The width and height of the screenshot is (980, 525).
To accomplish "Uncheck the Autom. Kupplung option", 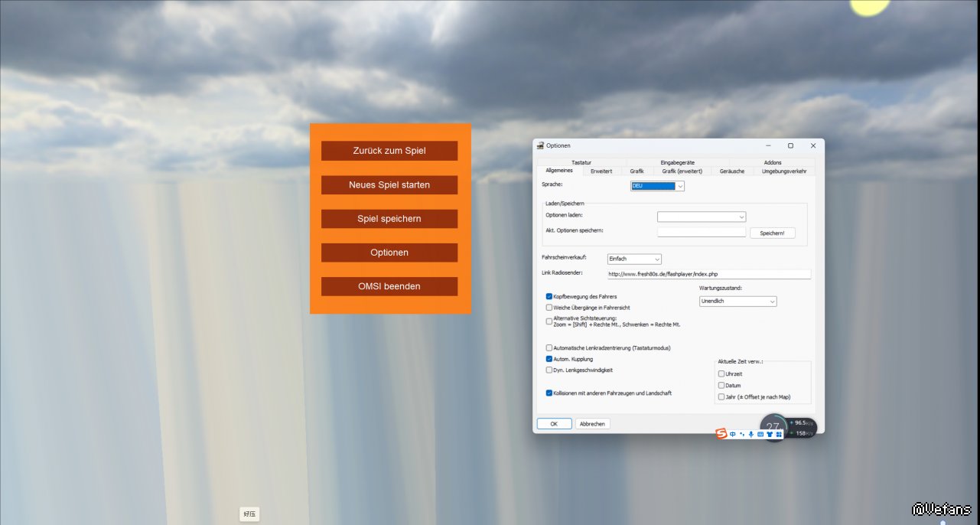I will [x=549, y=359].
